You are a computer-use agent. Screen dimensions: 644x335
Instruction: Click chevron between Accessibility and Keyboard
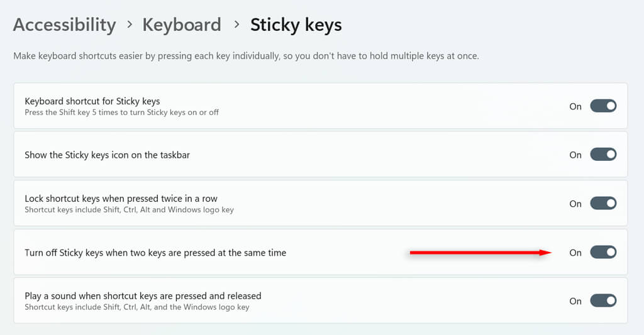[x=130, y=25]
